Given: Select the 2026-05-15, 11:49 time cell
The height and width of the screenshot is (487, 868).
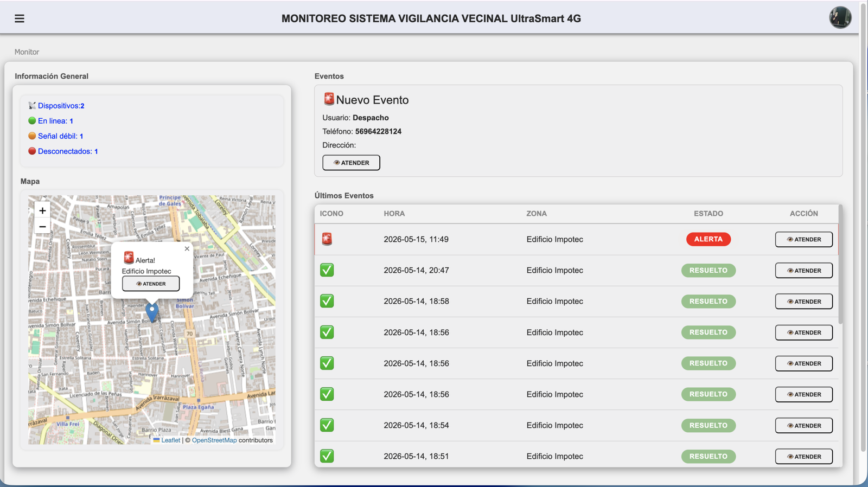Looking at the screenshot, I should pos(416,239).
